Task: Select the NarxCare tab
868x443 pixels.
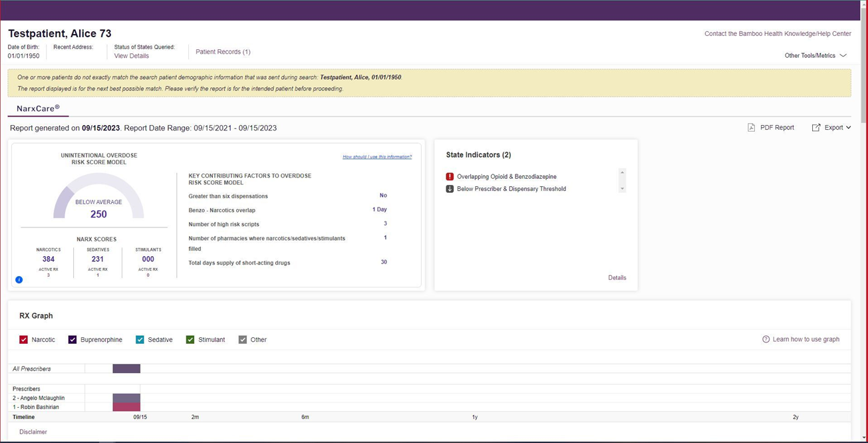Action: point(38,108)
